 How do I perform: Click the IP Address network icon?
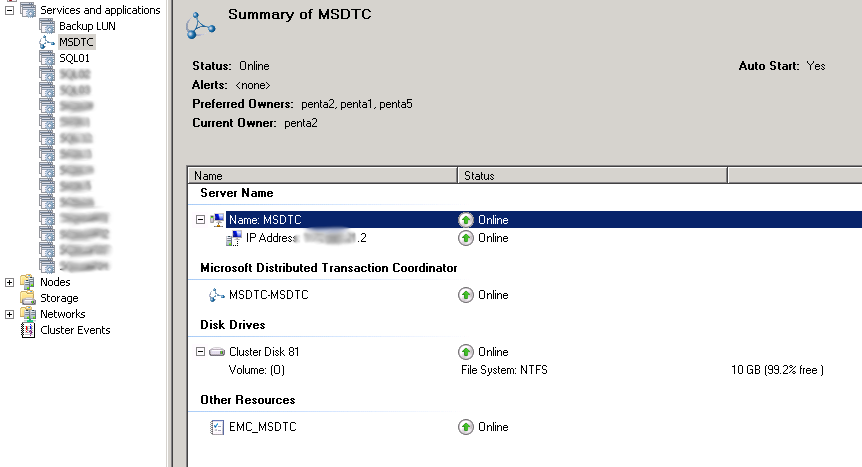point(234,238)
